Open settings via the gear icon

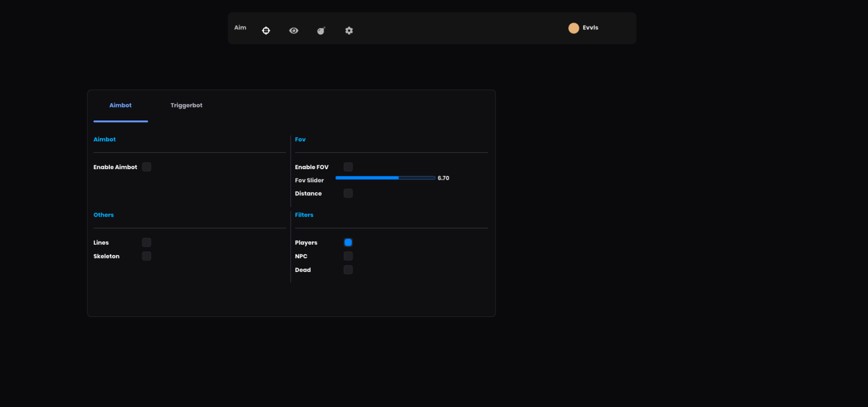coord(349,30)
